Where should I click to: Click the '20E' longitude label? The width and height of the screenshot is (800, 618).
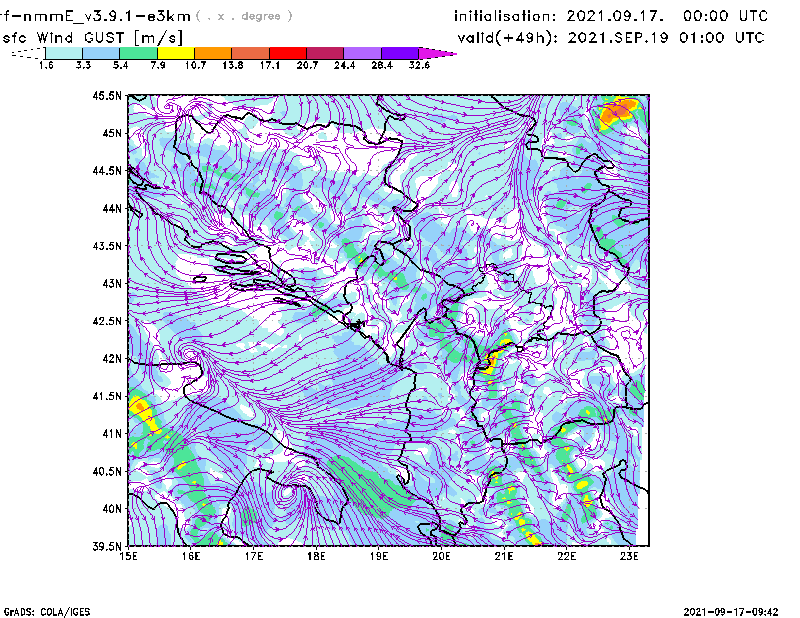[441, 556]
